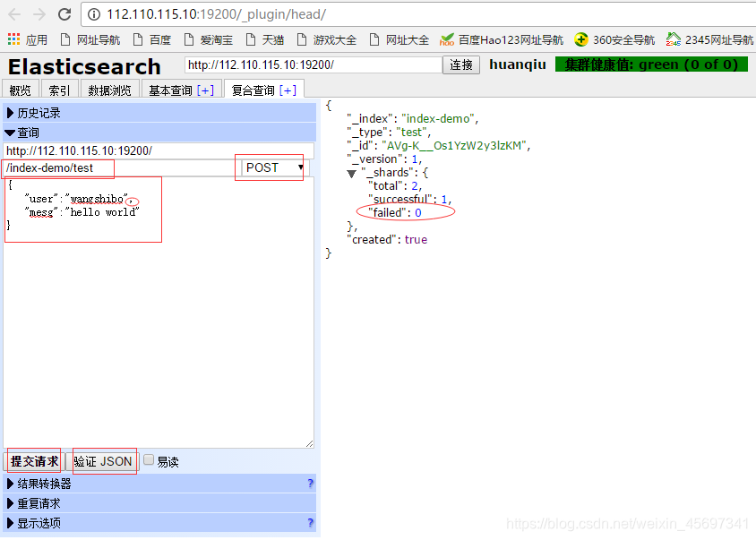The width and height of the screenshot is (756, 540).
Task: Open the 百度 bookmark
Action: [x=152, y=39]
